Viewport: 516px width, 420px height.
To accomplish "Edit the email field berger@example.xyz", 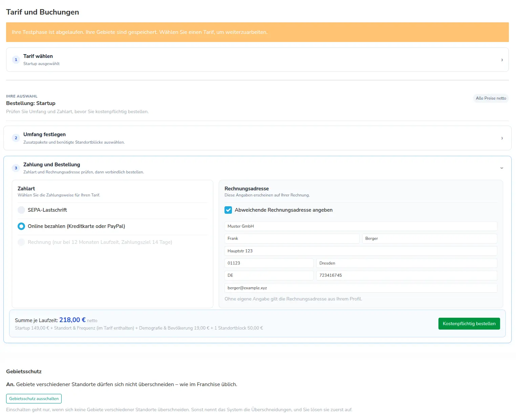I will 361,288.
